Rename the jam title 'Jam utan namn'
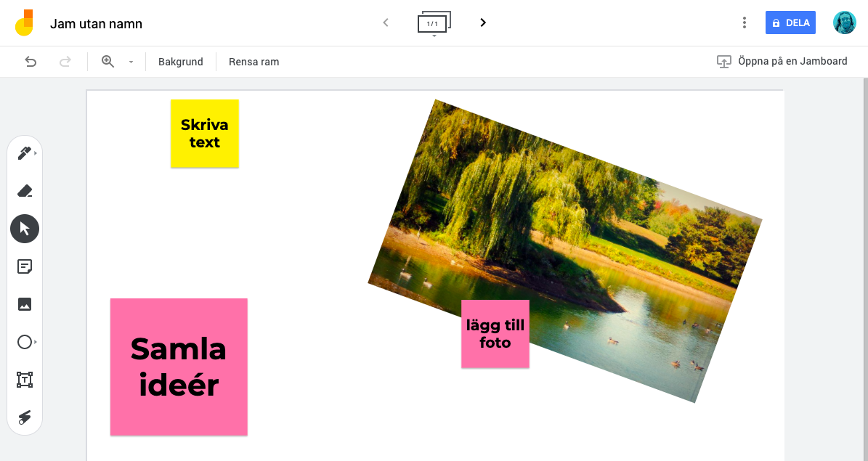 pos(97,24)
